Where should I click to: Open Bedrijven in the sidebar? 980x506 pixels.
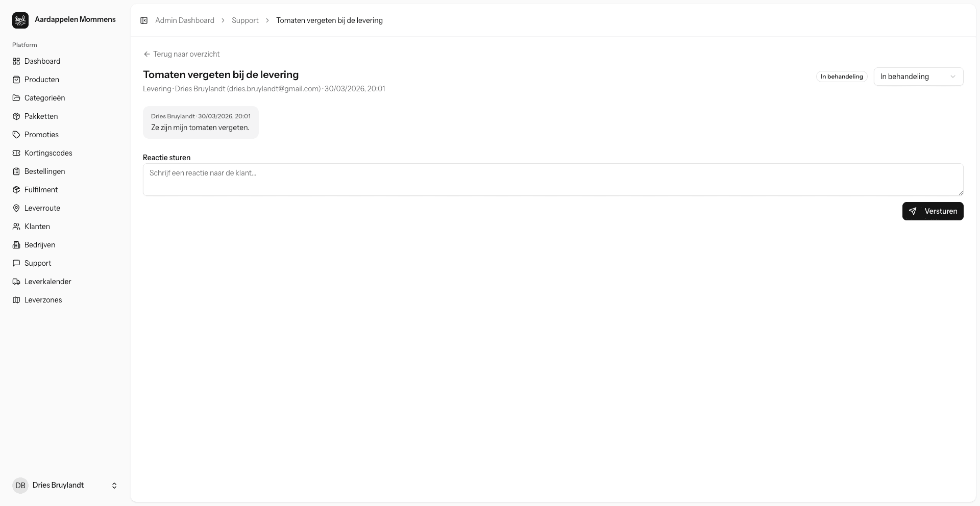pyautogui.click(x=65, y=245)
